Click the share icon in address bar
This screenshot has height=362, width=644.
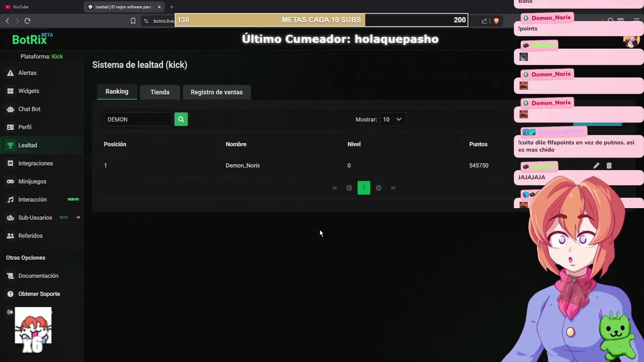point(484,21)
